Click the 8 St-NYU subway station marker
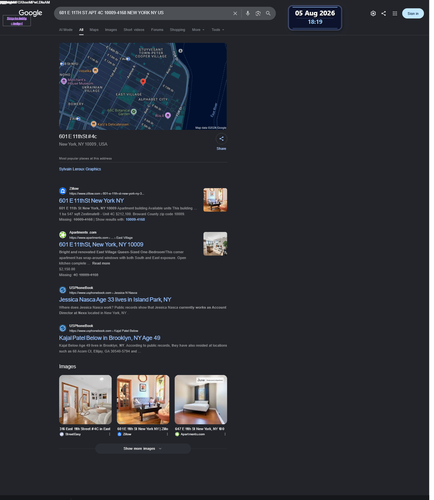Viewport: 434px width, 500px height. coord(62,64)
